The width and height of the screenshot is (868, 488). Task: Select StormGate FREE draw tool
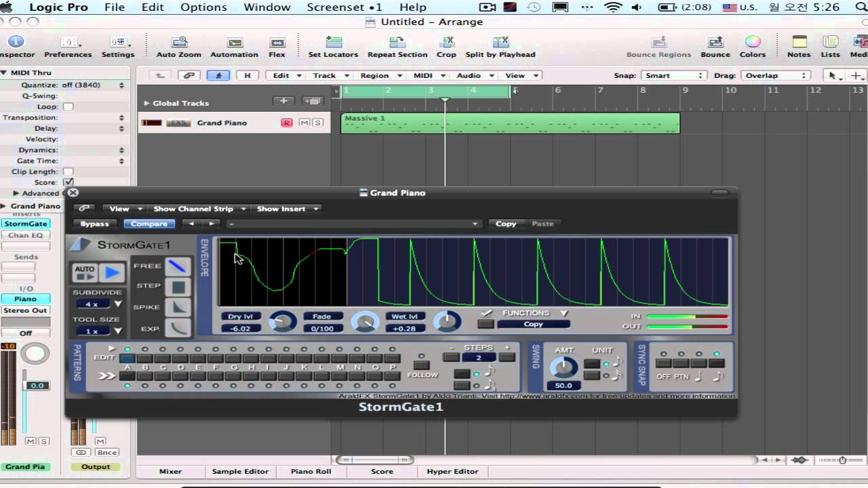(x=178, y=266)
